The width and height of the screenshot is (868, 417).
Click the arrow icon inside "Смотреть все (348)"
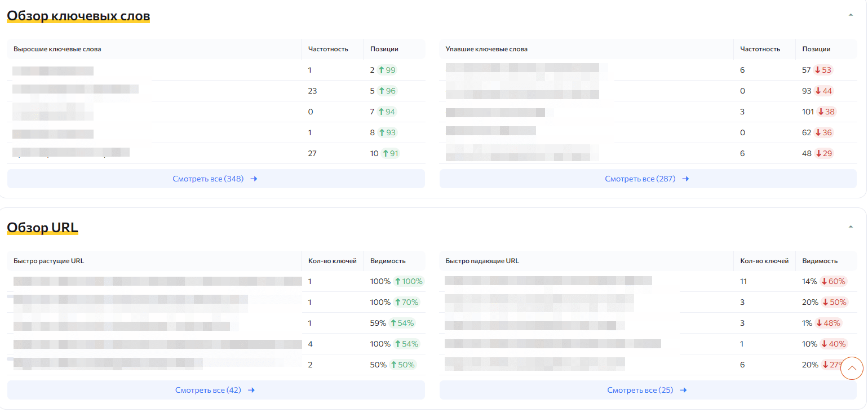click(x=253, y=179)
